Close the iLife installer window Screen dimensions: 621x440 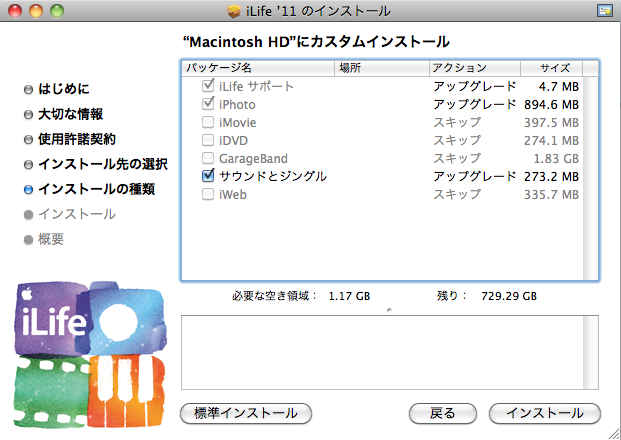[x=15, y=11]
